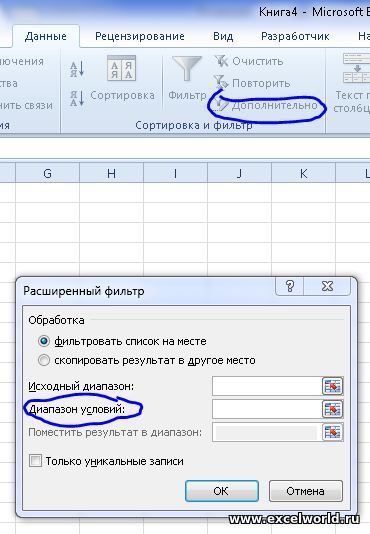The image size is (370, 534).
Task: Toggle the Фильтр funnel button
Action: click(187, 79)
